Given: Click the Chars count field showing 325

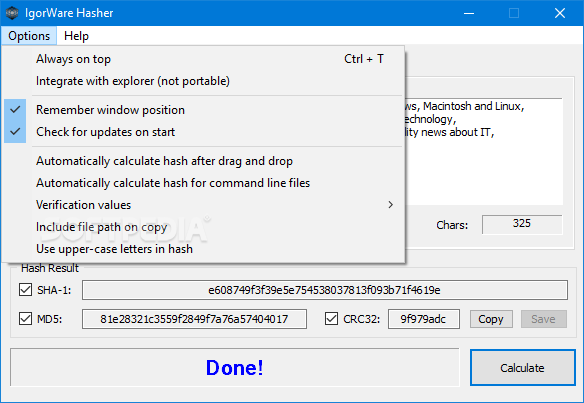Looking at the screenshot, I should pos(522,224).
